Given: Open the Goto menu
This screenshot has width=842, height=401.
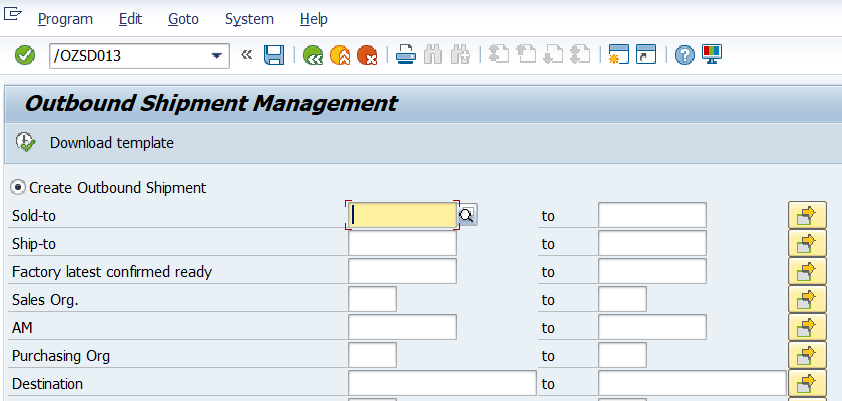Looking at the screenshot, I should 183,19.
